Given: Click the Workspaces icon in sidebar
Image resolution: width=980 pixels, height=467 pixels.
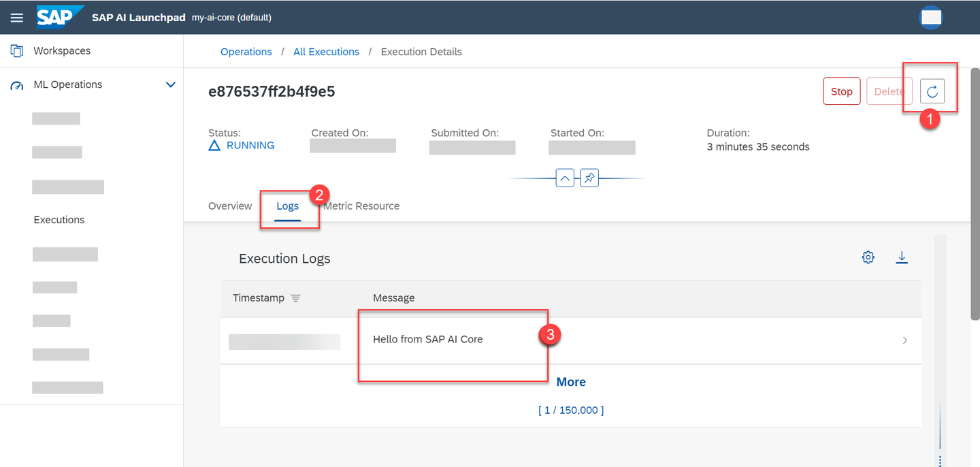Looking at the screenshot, I should [x=17, y=51].
